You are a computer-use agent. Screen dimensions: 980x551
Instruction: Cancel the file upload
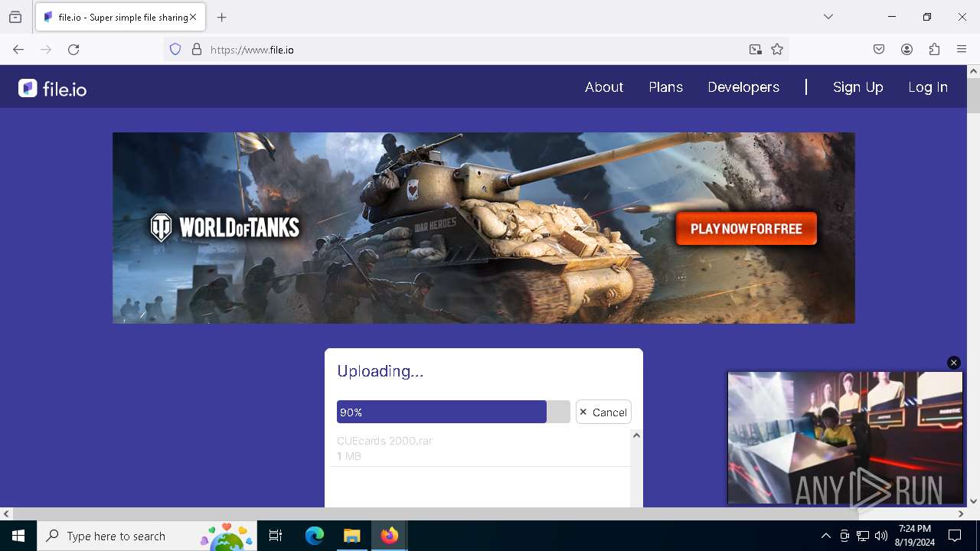[603, 412]
